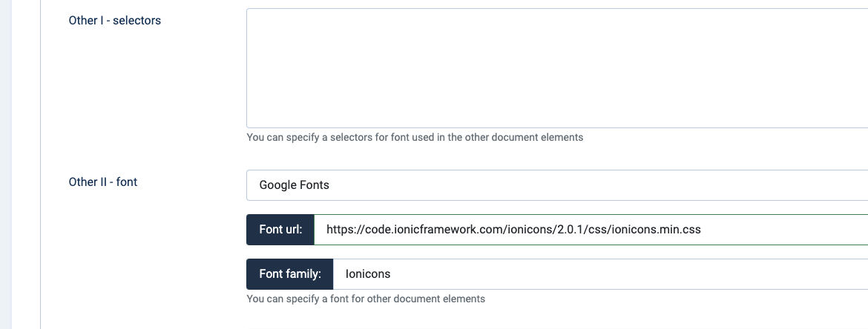
Task: Click the dark 'Font url:' label box
Action: point(280,230)
